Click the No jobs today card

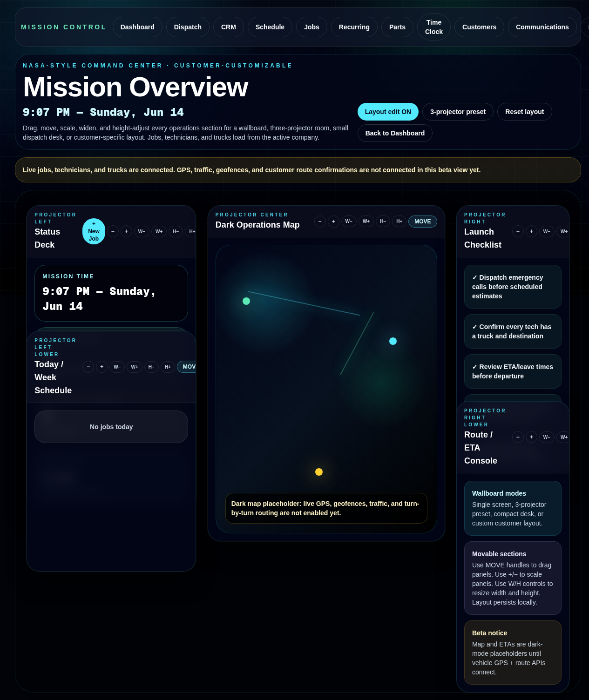[111, 427]
